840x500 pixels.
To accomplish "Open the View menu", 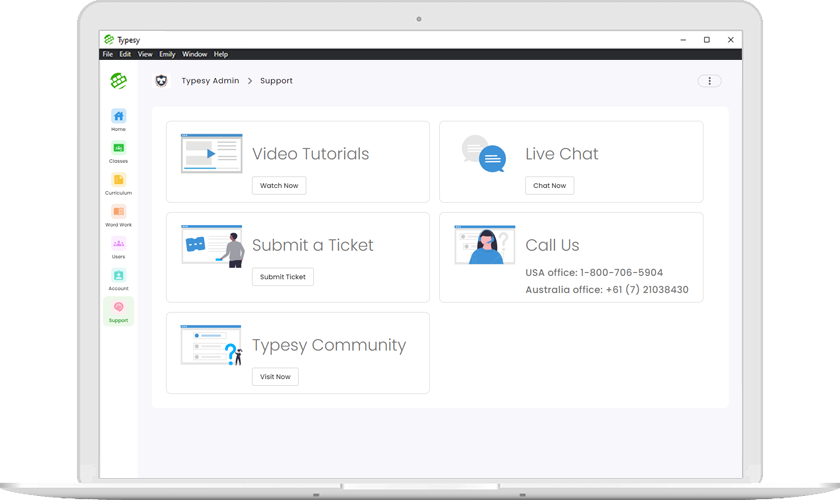I will 145,54.
